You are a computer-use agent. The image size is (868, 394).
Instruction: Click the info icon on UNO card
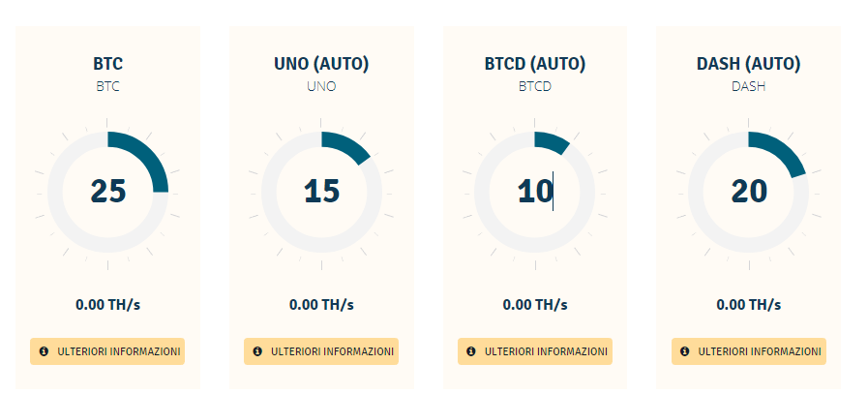coord(257,351)
